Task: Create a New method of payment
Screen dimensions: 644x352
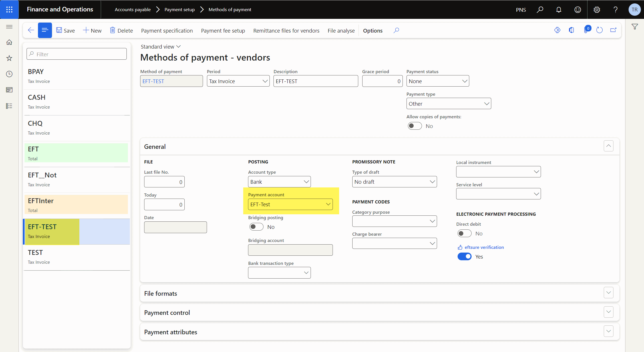Action: pyautogui.click(x=92, y=31)
